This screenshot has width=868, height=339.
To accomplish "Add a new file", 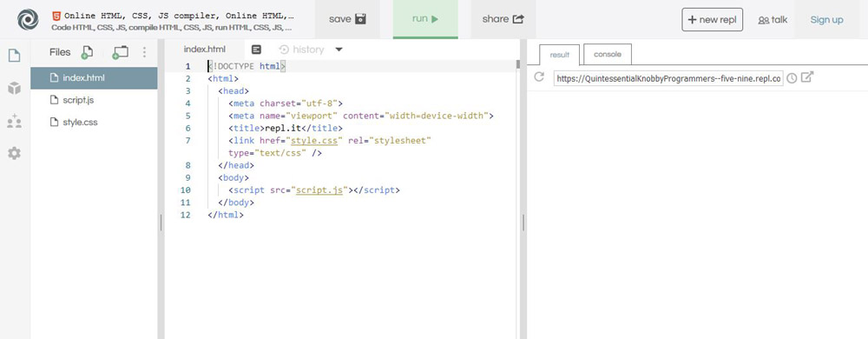I will tap(87, 52).
